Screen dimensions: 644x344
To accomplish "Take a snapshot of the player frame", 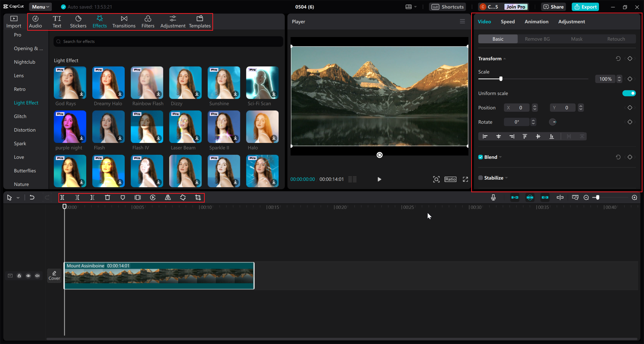I will tap(436, 179).
